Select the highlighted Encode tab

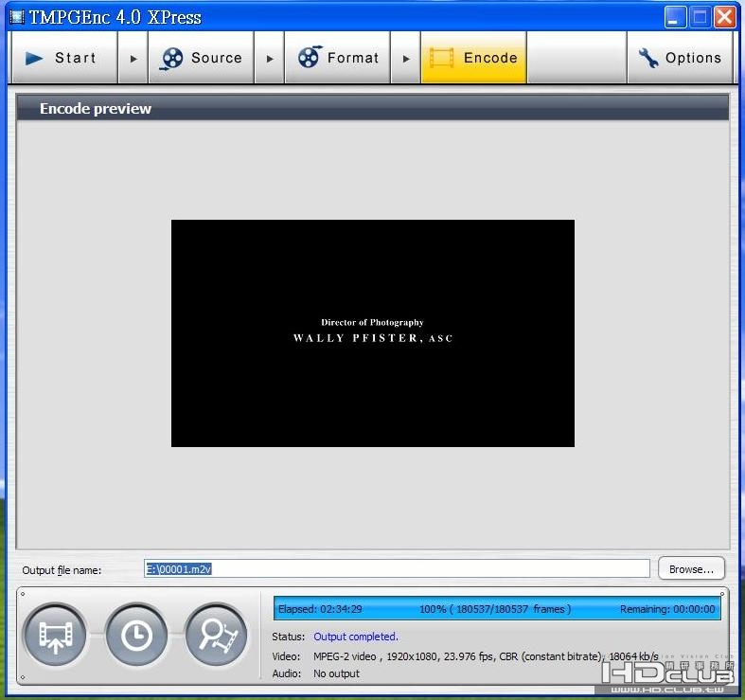pos(473,58)
